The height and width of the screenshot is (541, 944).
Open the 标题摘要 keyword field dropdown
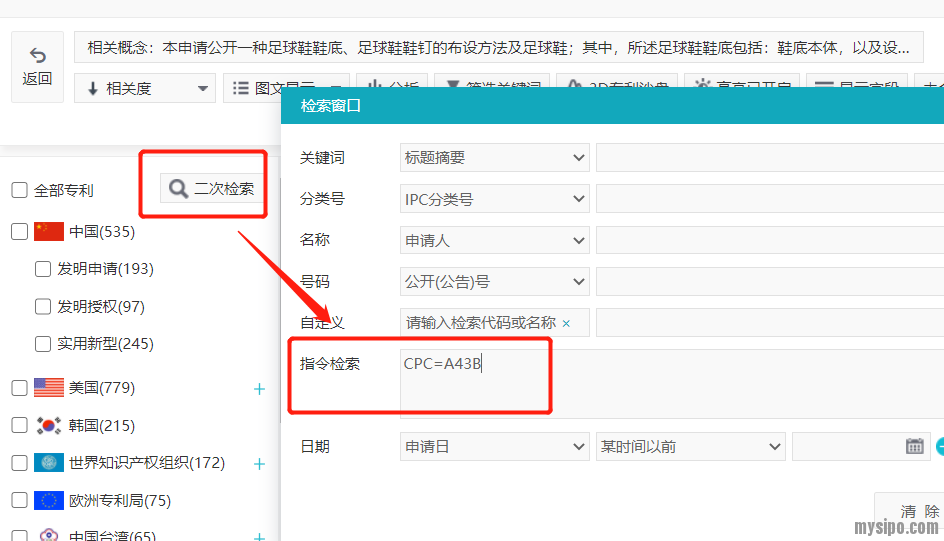tap(494, 158)
